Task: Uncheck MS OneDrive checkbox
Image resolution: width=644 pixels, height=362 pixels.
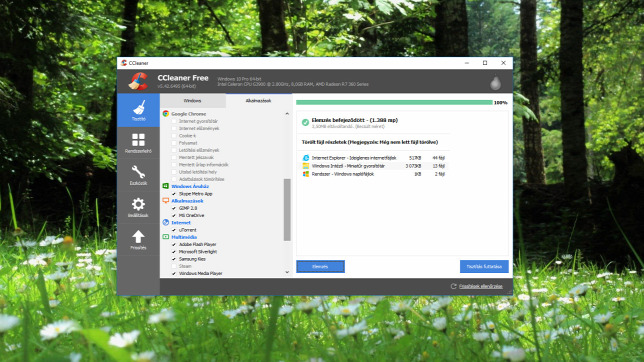Action: [174, 215]
